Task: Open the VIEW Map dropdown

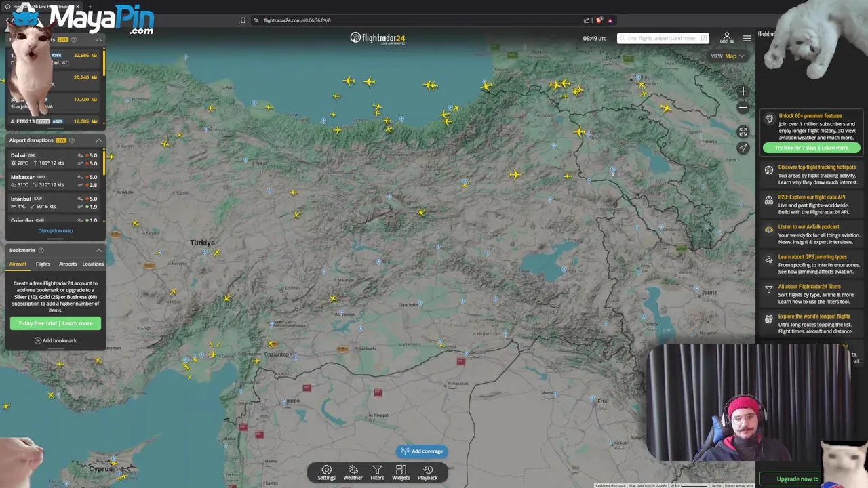Action: [x=728, y=56]
